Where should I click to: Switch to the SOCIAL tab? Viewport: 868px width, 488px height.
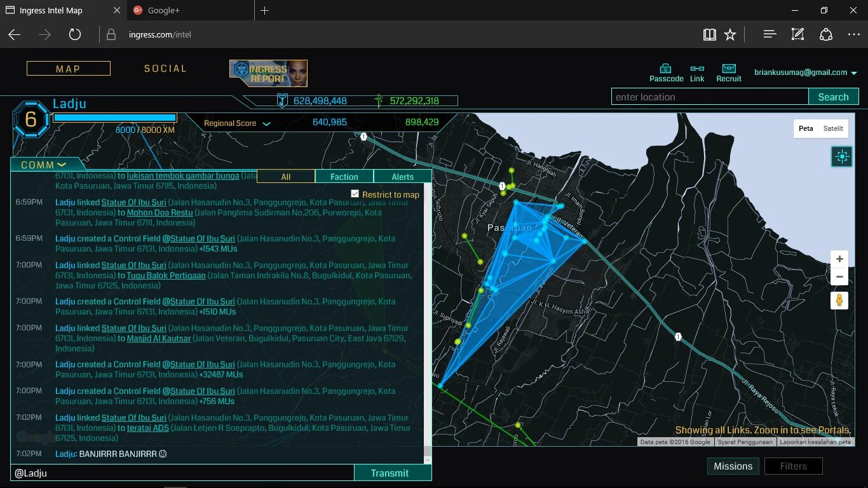tap(165, 69)
